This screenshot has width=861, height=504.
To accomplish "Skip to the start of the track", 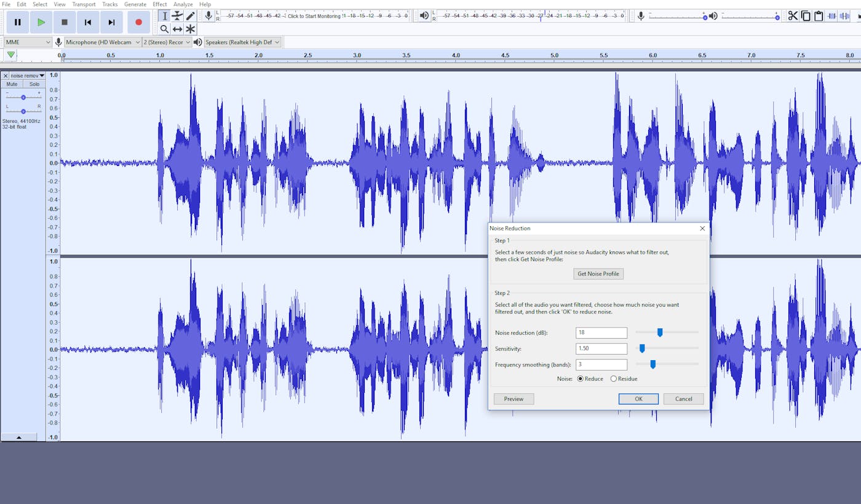I will click(x=88, y=22).
